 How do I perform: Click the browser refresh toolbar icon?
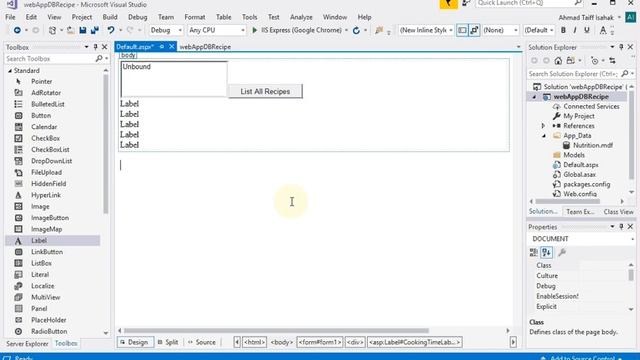[356, 30]
